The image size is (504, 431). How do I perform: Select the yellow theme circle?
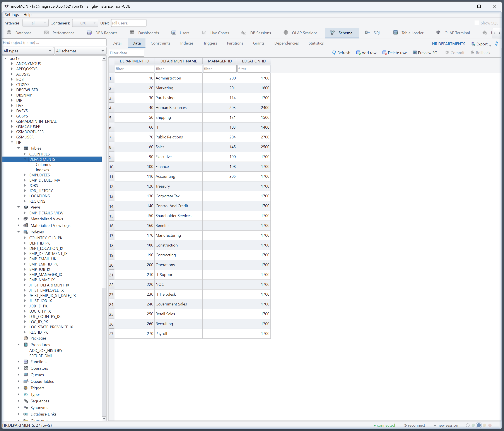484,425
